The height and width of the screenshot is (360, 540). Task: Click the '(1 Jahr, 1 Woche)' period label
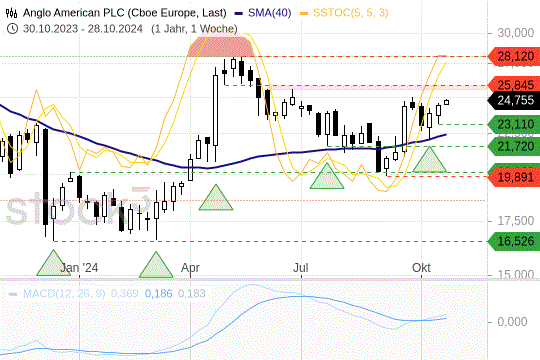(194, 29)
